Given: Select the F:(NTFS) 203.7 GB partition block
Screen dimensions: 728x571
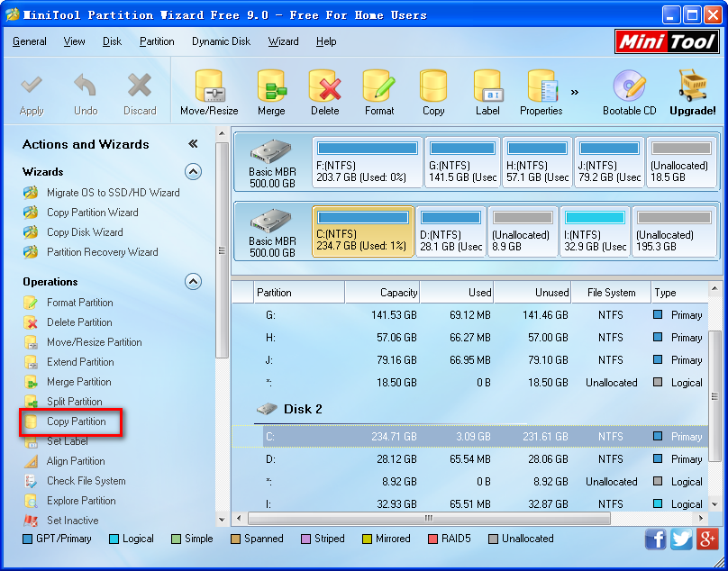Looking at the screenshot, I should (367, 162).
